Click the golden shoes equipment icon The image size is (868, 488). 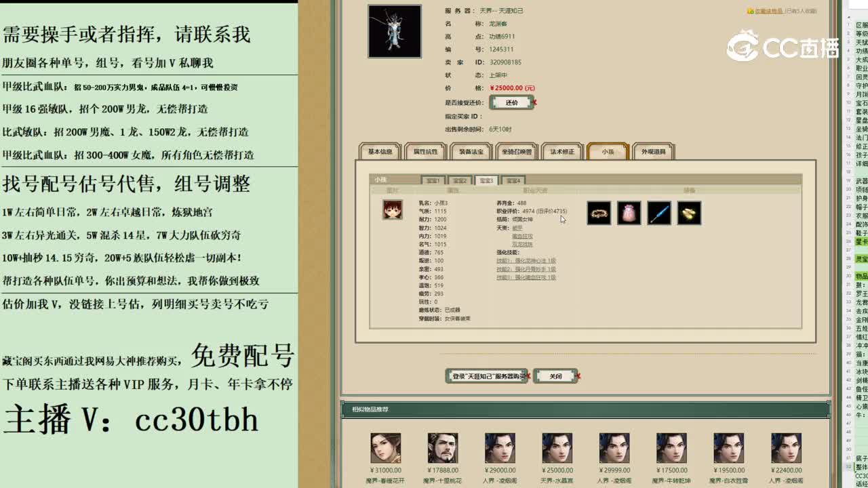(x=689, y=213)
